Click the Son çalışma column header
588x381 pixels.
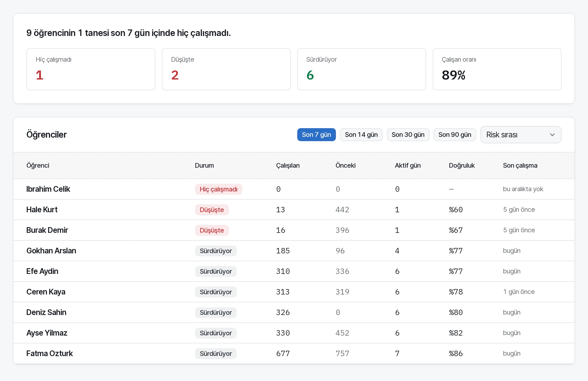[x=520, y=165]
